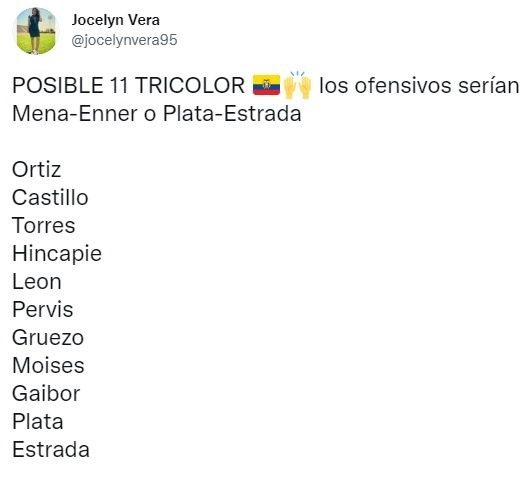Image resolution: width=531 pixels, height=483 pixels.
Task: Select the name Torres in the lineup
Action: click(x=44, y=226)
